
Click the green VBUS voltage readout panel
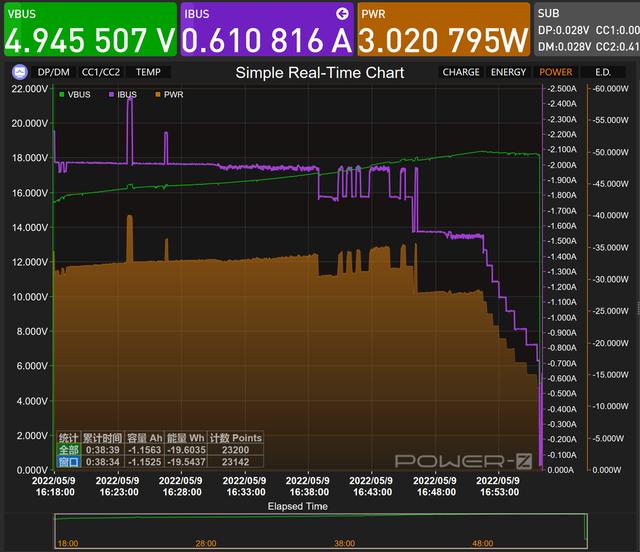[89, 30]
